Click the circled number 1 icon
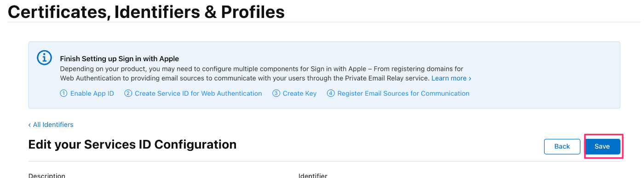Screen dimensions: 644x178 (x=63, y=93)
